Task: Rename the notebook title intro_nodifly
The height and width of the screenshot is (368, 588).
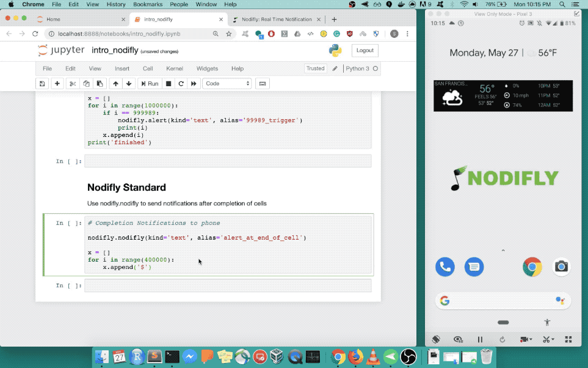Action: coord(115,50)
